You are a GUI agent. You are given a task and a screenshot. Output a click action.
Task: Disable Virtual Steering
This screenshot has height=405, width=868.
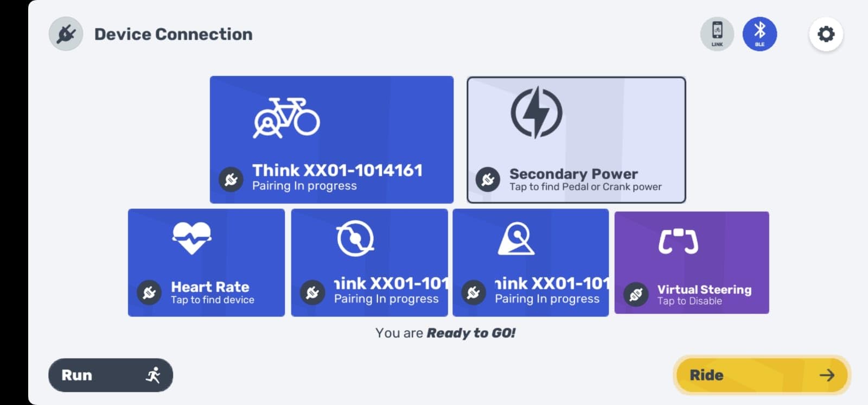click(x=692, y=263)
